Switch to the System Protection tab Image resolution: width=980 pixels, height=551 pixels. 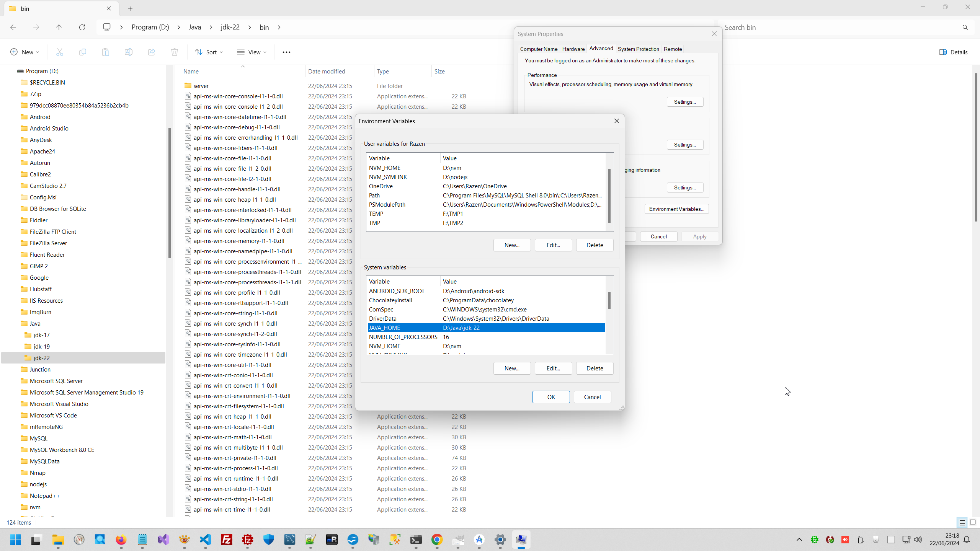click(x=638, y=49)
